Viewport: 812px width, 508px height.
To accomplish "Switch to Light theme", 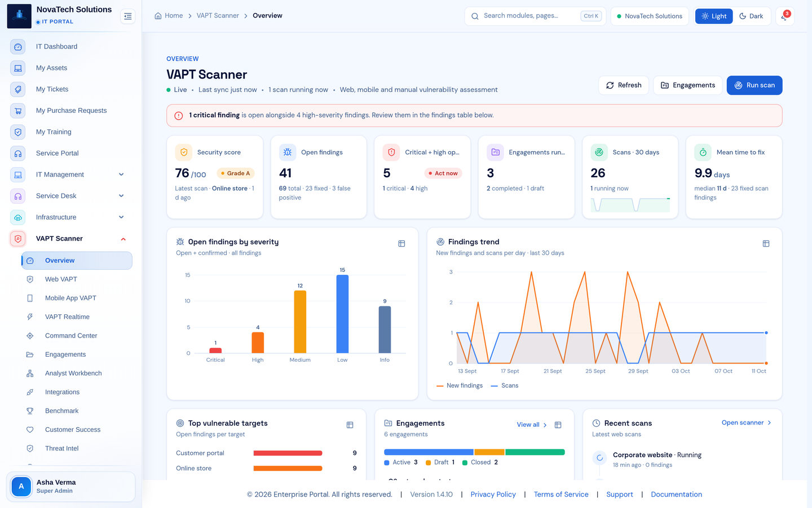I will coord(714,16).
